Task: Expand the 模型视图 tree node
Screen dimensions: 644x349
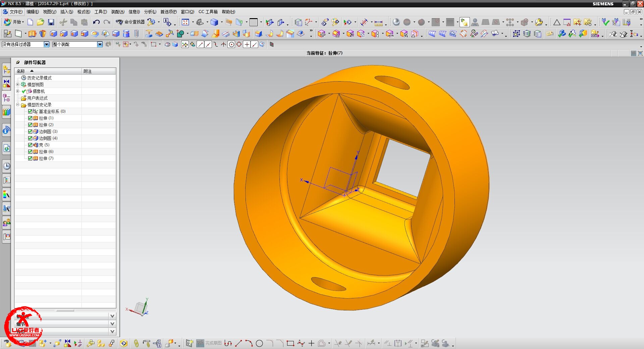Action: pos(18,85)
